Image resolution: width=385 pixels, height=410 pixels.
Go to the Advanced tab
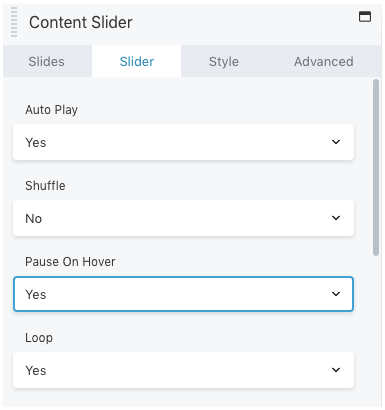click(x=324, y=61)
